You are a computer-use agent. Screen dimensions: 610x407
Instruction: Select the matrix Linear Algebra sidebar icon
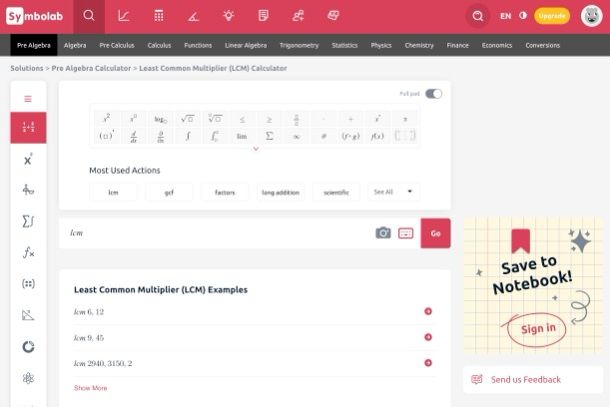(28, 284)
